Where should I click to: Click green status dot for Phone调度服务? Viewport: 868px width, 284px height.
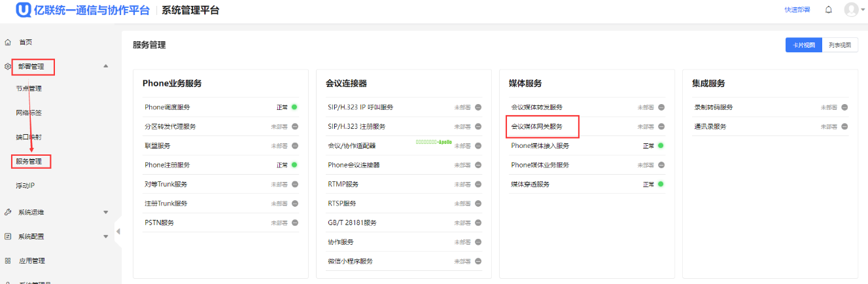pyautogui.click(x=294, y=107)
